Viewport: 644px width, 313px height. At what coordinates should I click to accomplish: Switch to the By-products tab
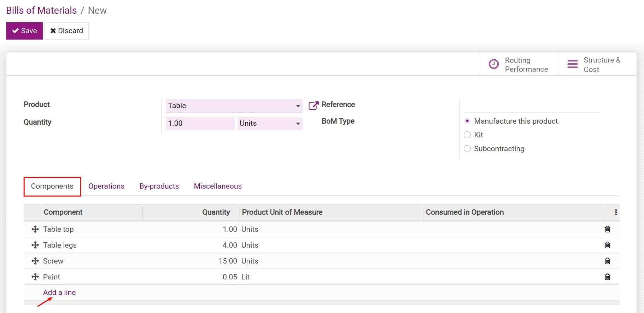(159, 186)
